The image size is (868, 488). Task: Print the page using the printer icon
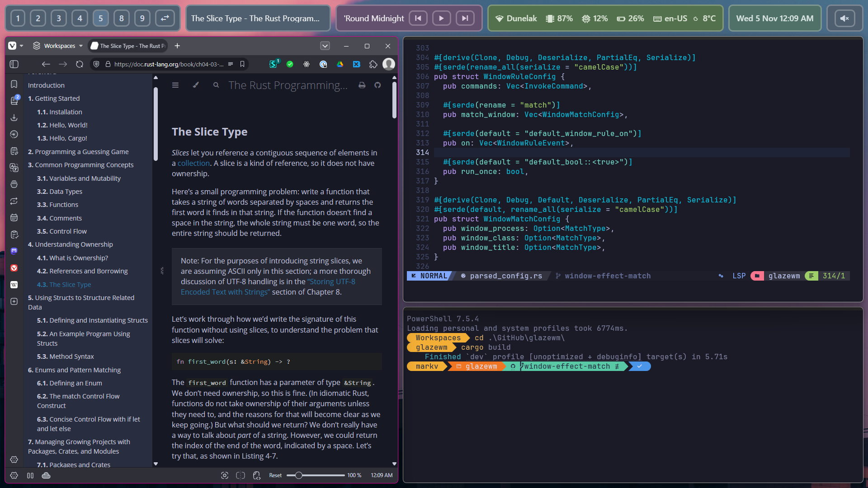(362, 85)
